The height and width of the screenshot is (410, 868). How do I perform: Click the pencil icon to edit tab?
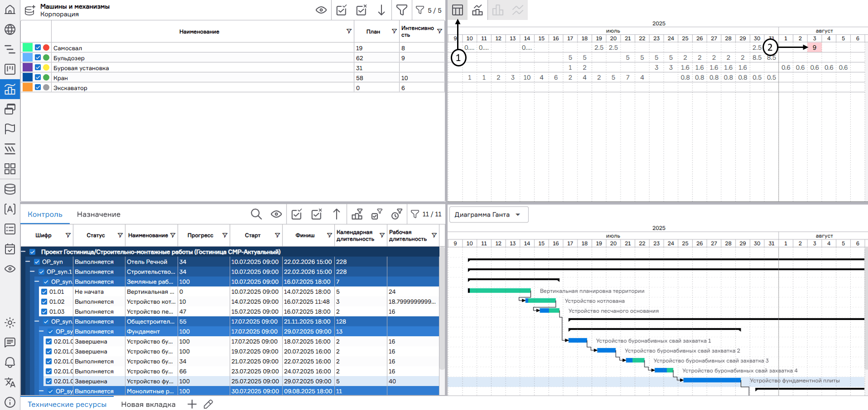208,404
